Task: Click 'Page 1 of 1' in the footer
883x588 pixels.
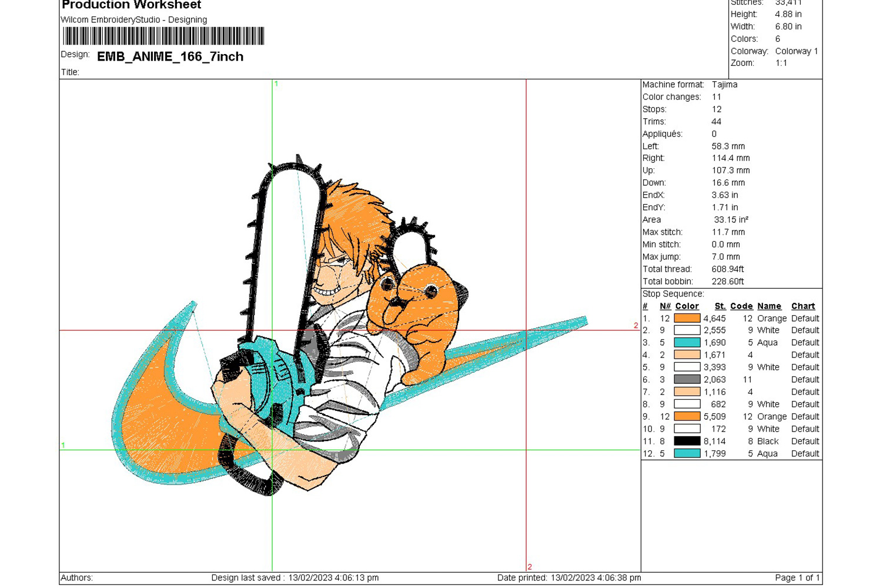Action: point(797,577)
